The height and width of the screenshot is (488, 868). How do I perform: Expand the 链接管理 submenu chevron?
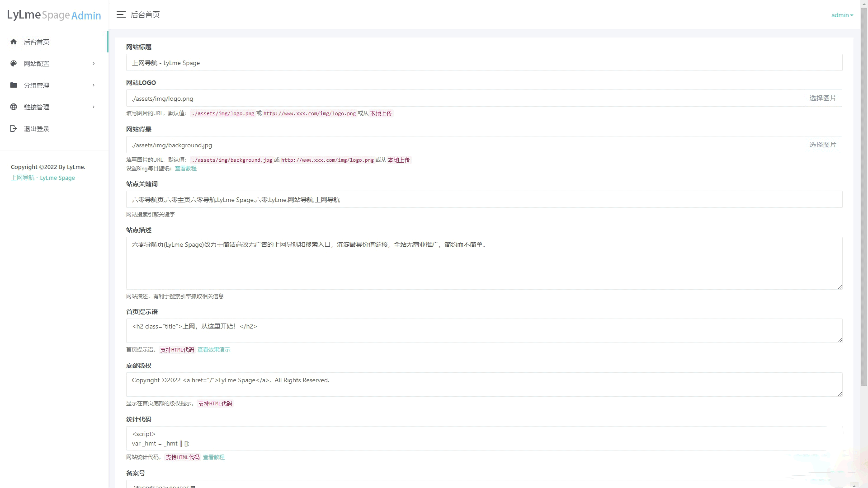94,107
